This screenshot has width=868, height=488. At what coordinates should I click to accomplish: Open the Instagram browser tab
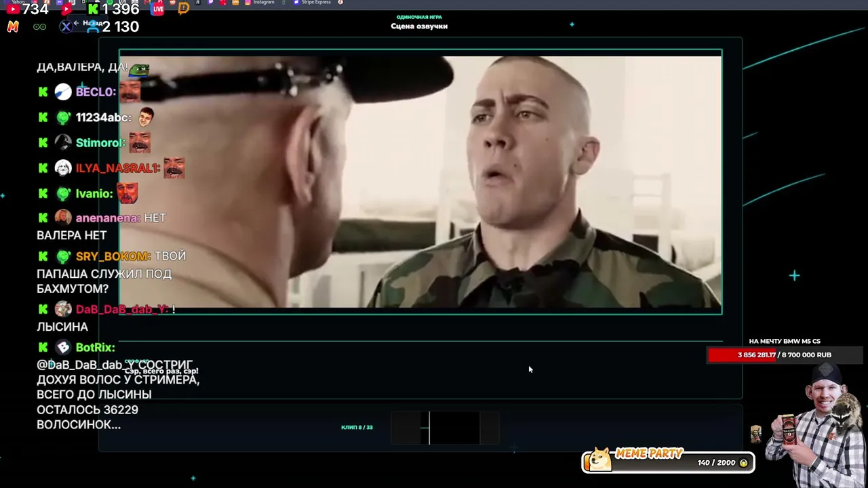click(260, 2)
